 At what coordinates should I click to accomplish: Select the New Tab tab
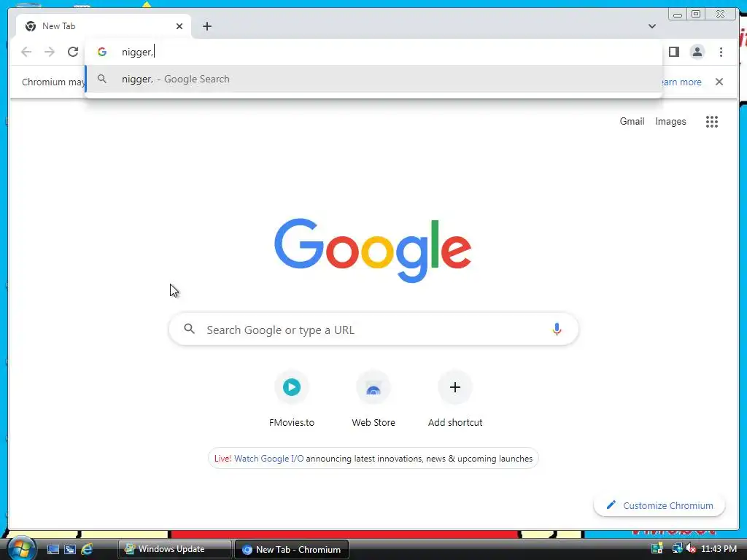pos(104,26)
